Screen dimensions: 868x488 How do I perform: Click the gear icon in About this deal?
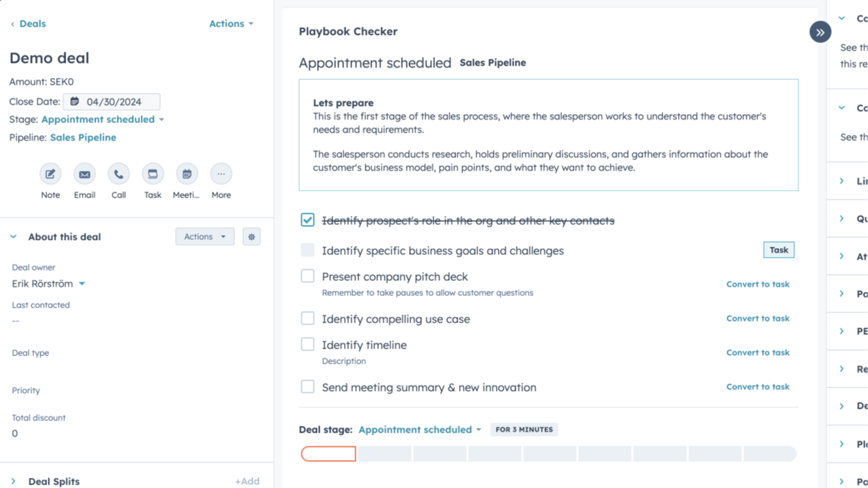tap(251, 237)
